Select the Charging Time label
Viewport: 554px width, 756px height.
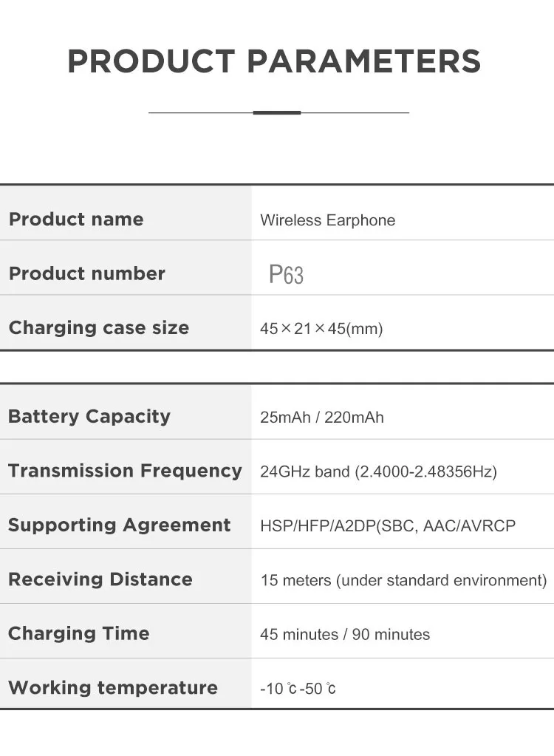pos(78,633)
